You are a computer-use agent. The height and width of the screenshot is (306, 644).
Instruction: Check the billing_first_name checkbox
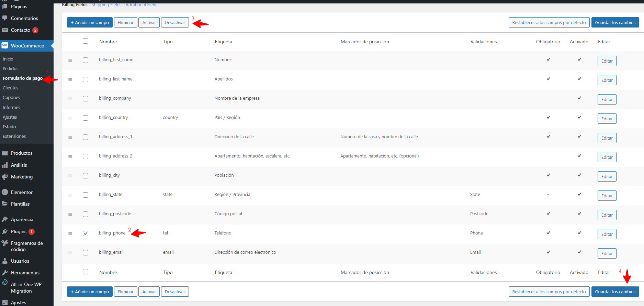coord(86,60)
